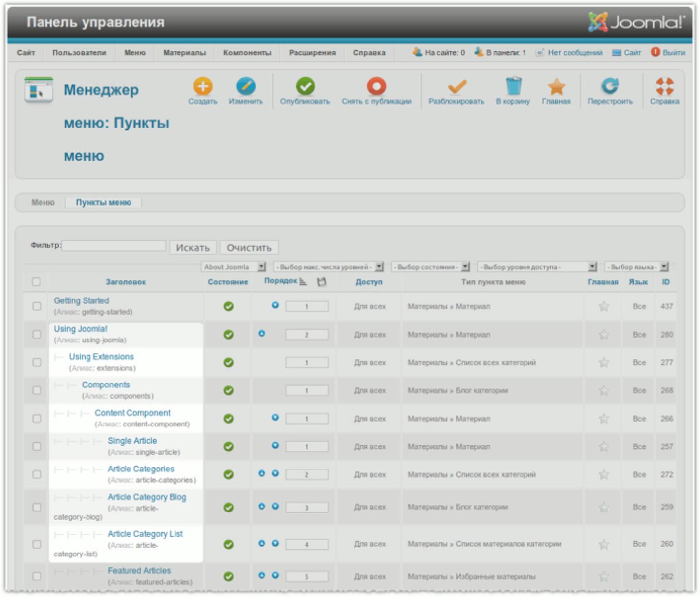Open the Getting Started menu item link
The width and height of the screenshot is (700, 597).
click(82, 300)
